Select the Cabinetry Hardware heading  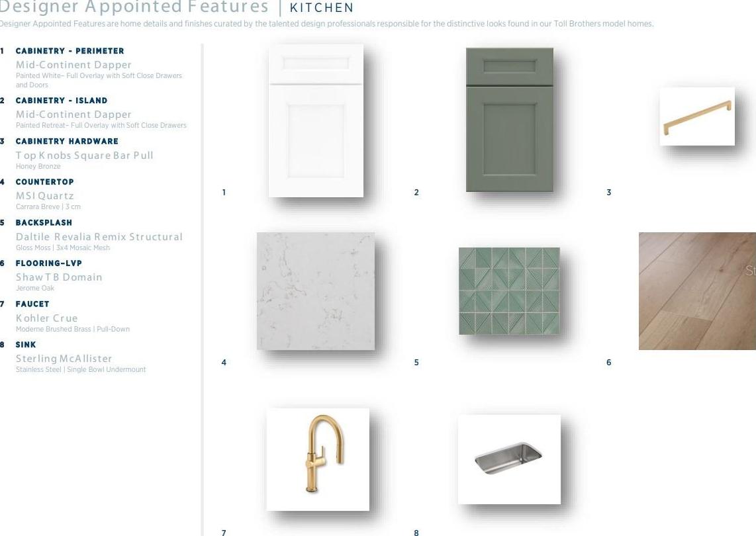[67, 141]
